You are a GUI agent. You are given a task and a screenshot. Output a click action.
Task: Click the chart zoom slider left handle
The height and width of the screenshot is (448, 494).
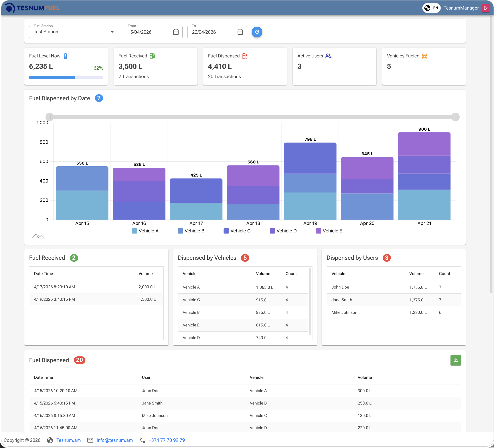tap(50, 117)
